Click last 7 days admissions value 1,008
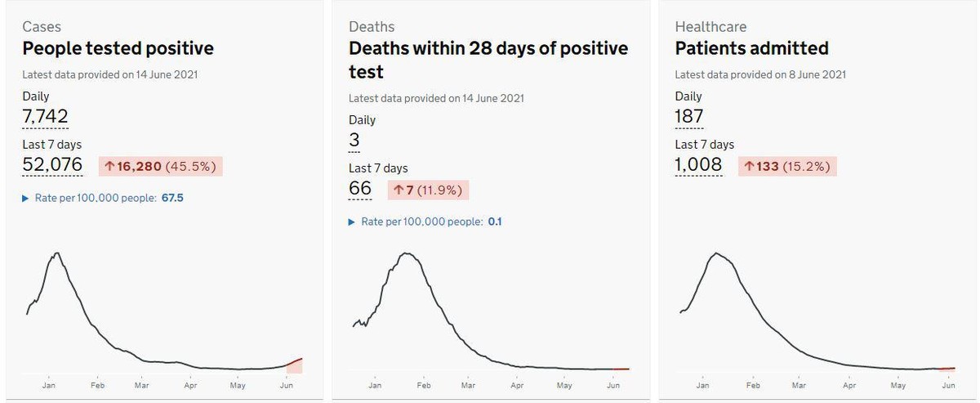The width and height of the screenshot is (980, 403). [698, 164]
